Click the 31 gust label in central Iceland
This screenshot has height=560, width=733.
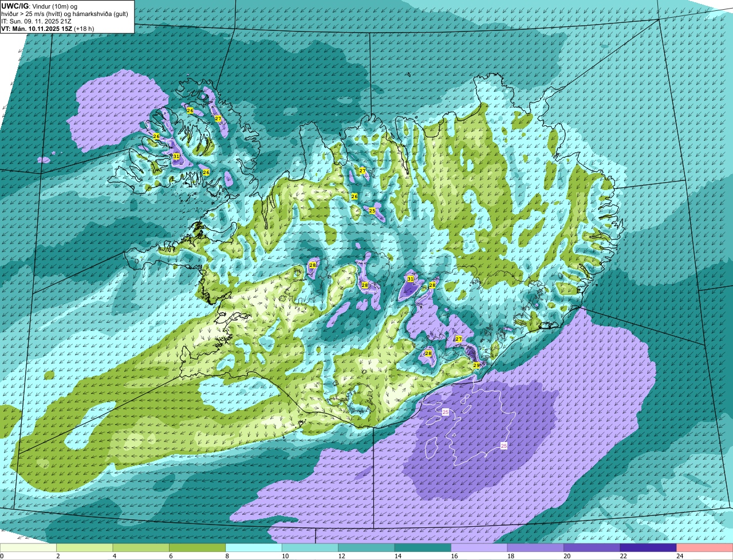pos(410,279)
